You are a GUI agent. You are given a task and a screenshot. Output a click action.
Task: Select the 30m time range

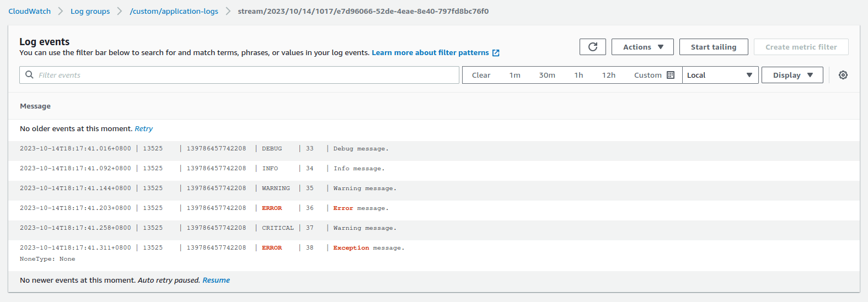click(547, 75)
